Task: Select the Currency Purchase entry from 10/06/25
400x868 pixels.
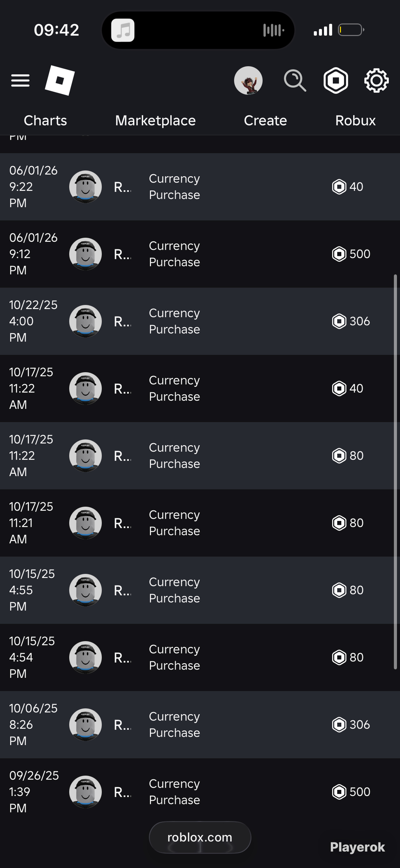Action: coord(174,725)
